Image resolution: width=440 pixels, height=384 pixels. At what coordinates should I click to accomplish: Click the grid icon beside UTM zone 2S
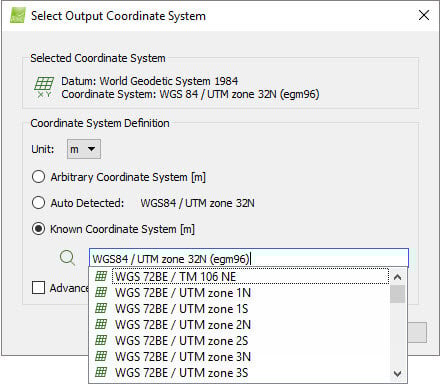coord(101,340)
